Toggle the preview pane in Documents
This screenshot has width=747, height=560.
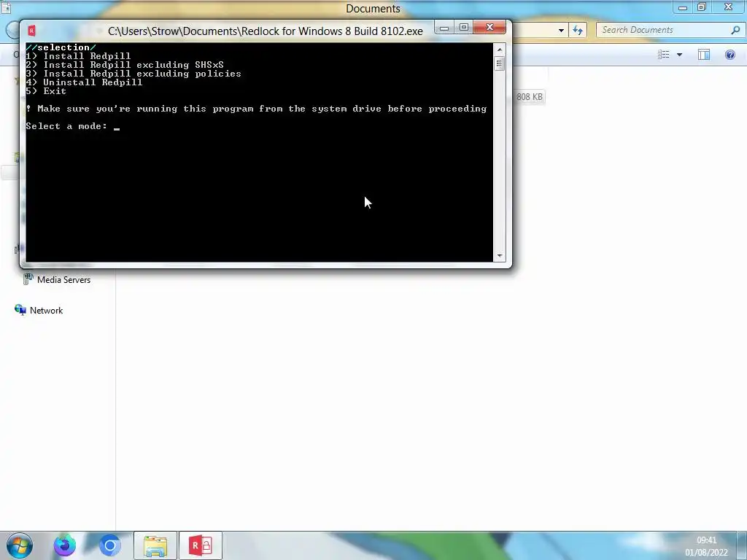(704, 55)
